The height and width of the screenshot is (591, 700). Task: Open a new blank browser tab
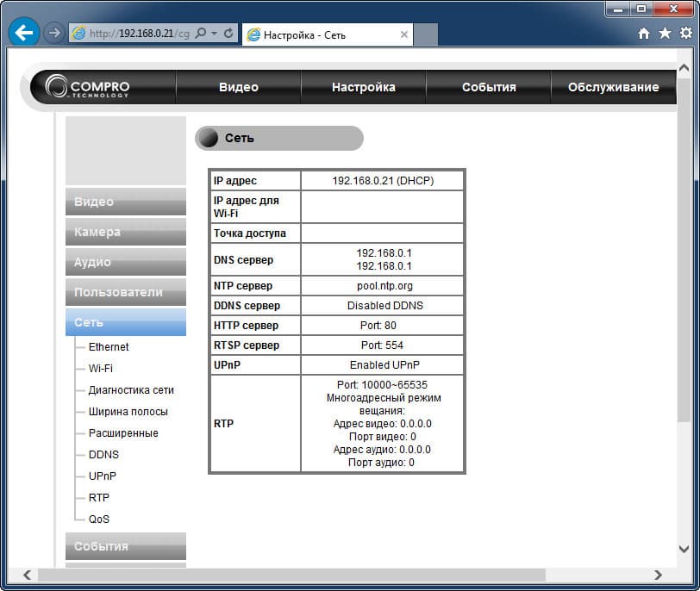(x=426, y=34)
